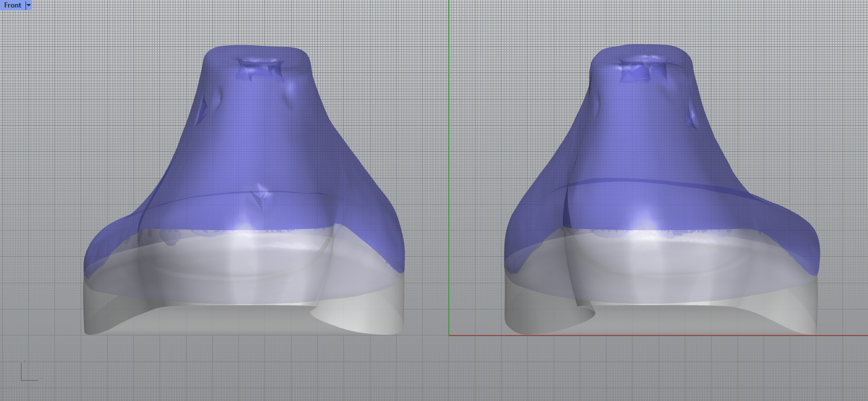The height and width of the screenshot is (401, 868).
Task: Click the Front viewport title label
Action: pos(12,5)
